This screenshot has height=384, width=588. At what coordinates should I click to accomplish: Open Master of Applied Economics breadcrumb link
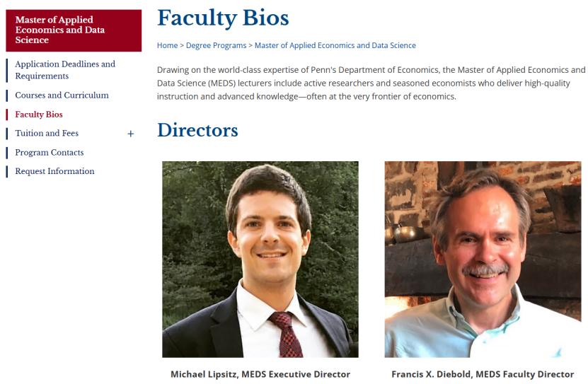coord(335,45)
